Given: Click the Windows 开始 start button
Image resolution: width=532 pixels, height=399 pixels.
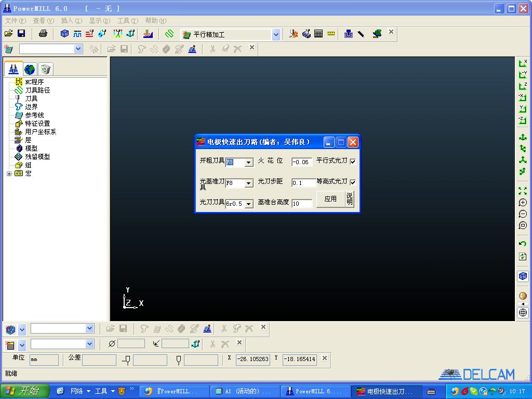Looking at the screenshot, I should pos(25,391).
